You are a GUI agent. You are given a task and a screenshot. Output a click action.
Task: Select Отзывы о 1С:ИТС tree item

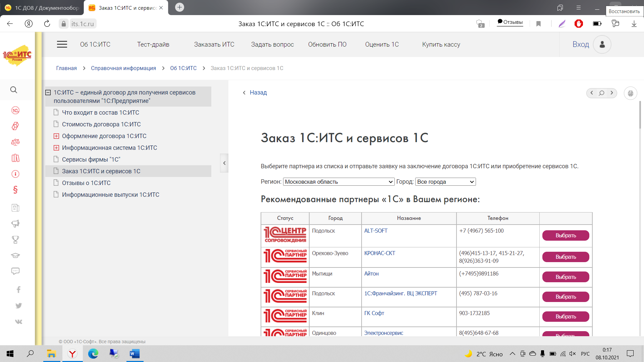86,183
